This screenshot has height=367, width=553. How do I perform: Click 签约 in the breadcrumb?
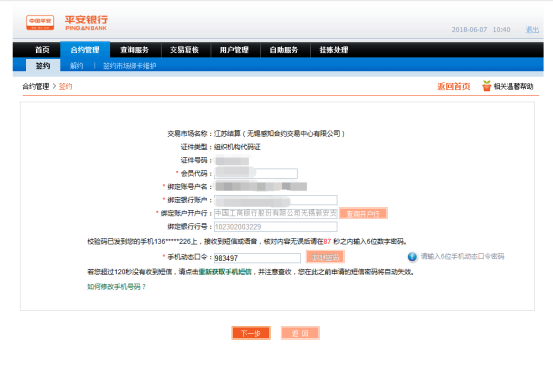65,86
